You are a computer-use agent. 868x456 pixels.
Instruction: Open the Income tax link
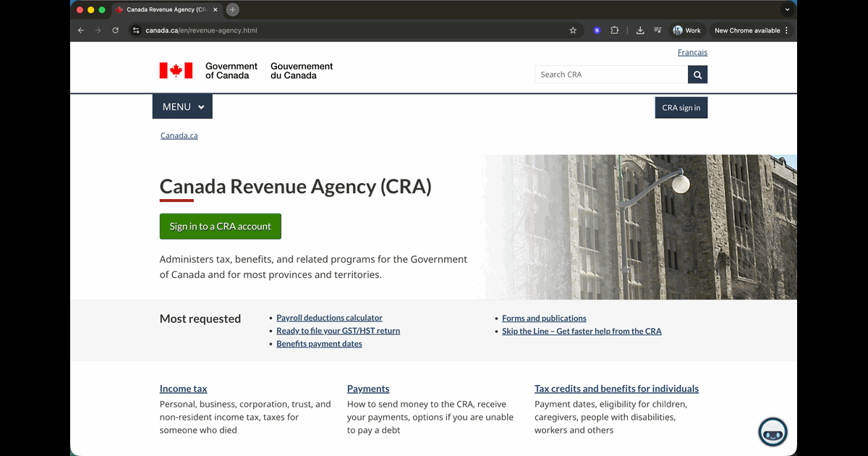[184, 389]
